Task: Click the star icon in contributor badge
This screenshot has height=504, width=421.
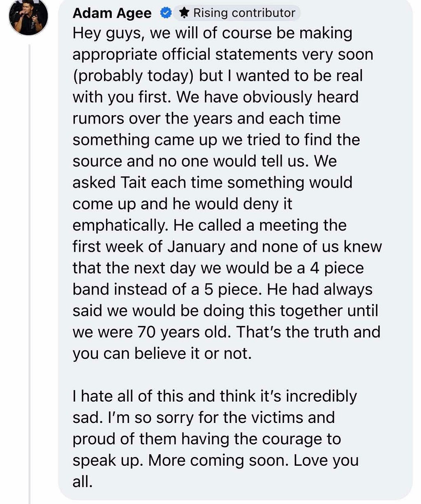Action: pos(185,13)
